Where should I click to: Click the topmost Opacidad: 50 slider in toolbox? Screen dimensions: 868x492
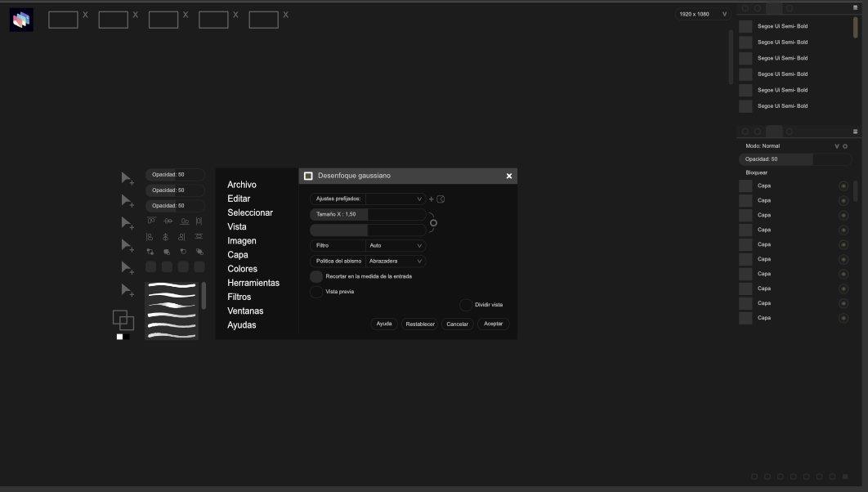point(175,175)
